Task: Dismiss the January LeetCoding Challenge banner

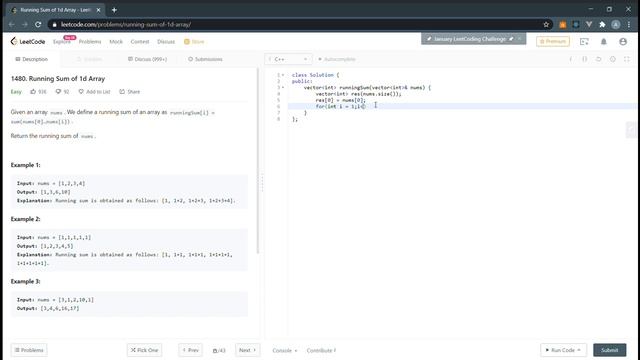Action: click(520, 39)
